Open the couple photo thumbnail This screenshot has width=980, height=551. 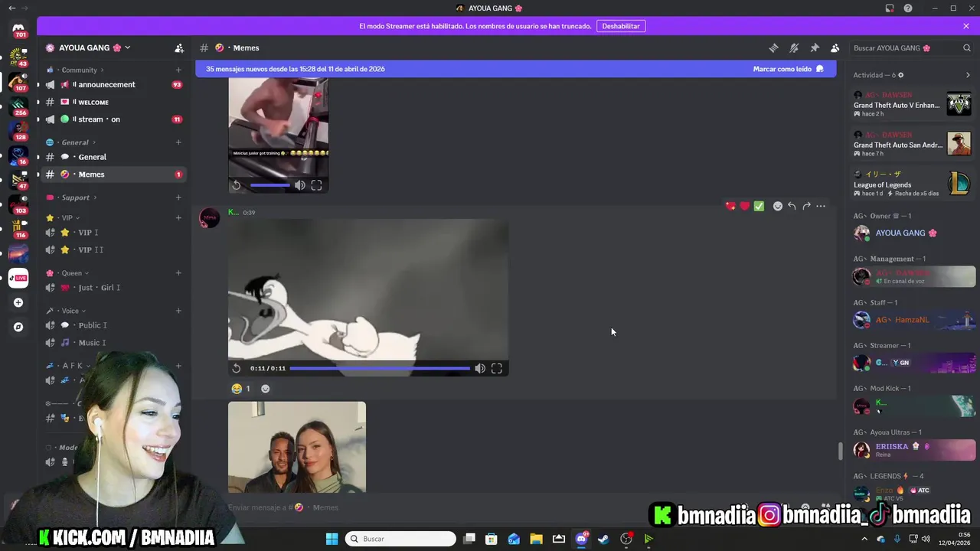pos(297,447)
